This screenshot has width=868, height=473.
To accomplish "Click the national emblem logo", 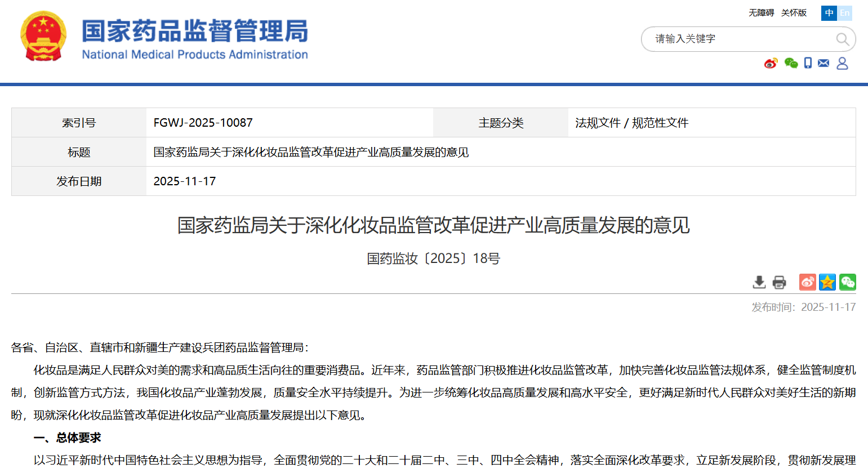I will click(43, 37).
